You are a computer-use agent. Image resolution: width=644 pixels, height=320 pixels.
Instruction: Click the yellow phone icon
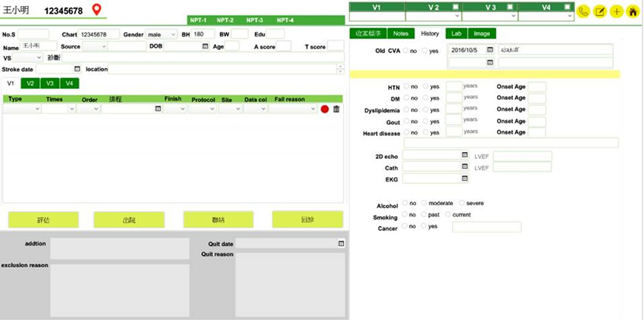(583, 11)
